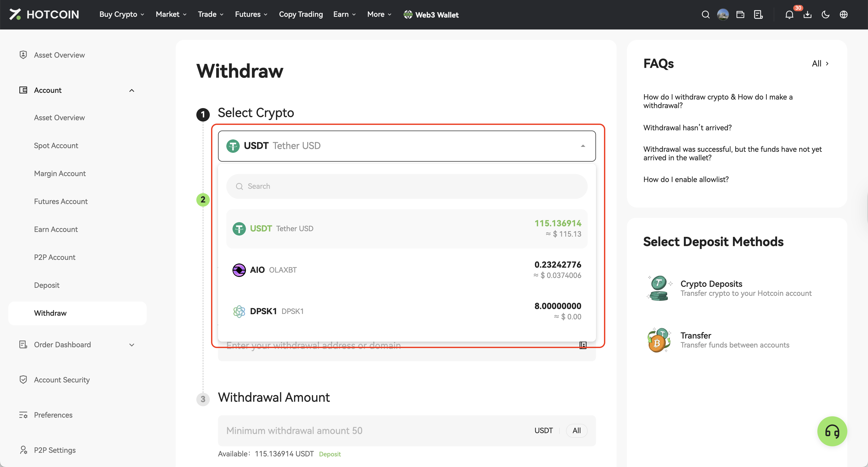Screen dimensions: 868x467
Task: Expand the Order Dashboard section
Action: pyautogui.click(x=132, y=345)
